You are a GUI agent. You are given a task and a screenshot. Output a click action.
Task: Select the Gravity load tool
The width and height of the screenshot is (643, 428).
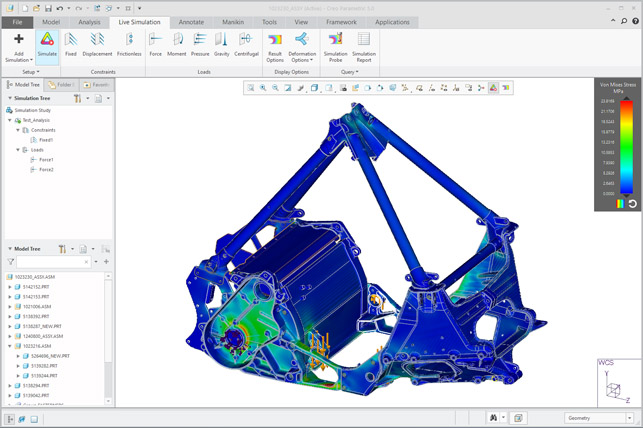click(x=221, y=44)
